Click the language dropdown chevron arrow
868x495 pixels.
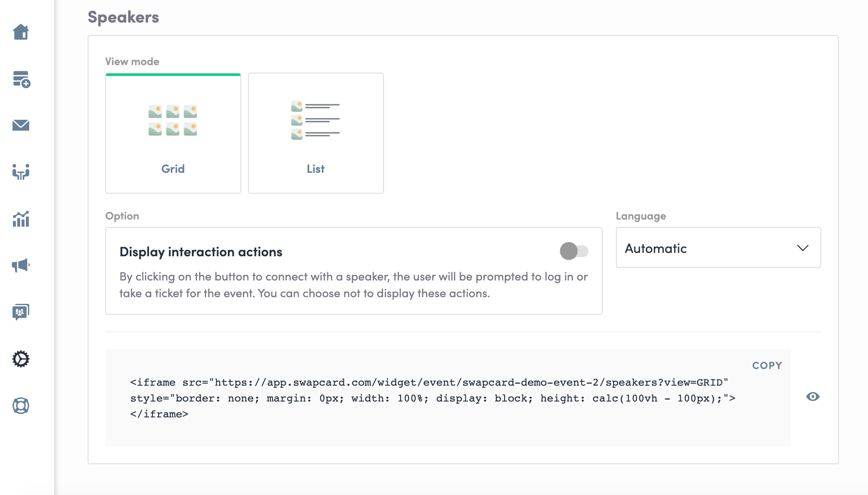[802, 248]
